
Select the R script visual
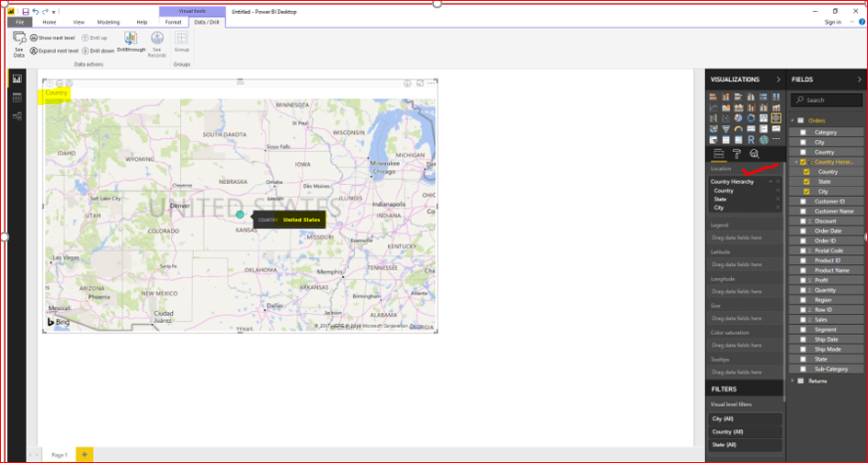point(751,140)
